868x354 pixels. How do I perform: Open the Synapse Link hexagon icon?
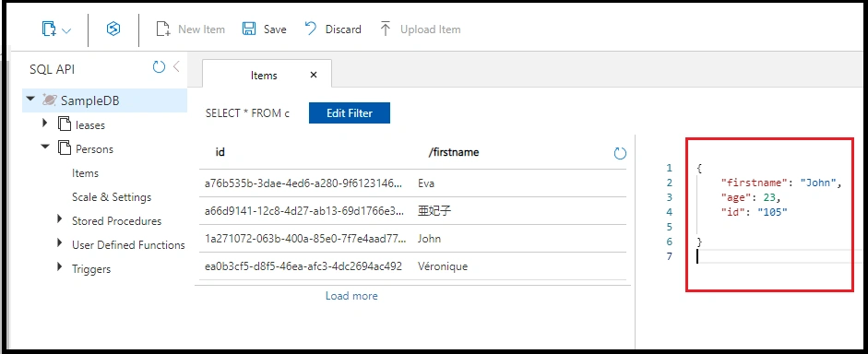(113, 29)
